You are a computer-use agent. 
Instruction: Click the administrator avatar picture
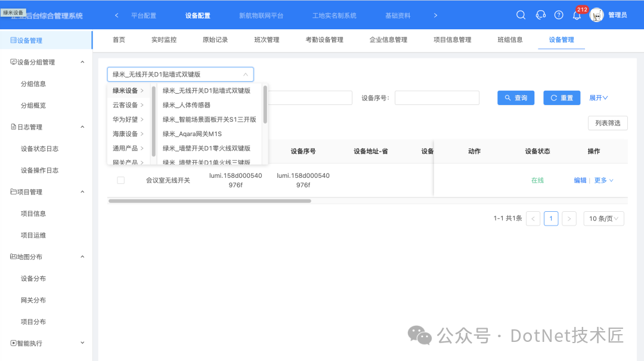click(596, 15)
